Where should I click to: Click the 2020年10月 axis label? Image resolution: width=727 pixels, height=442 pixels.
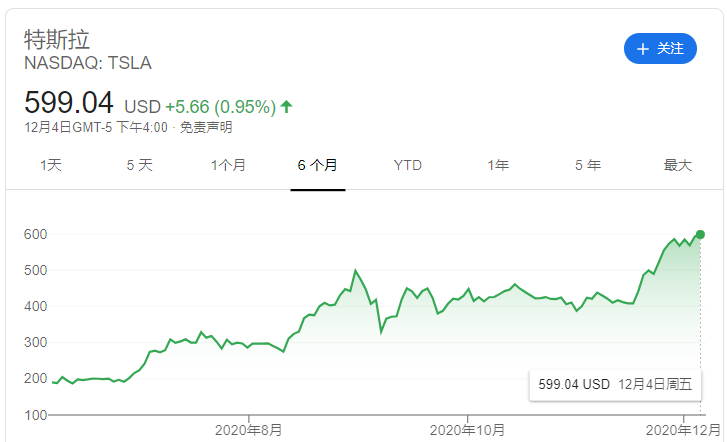[x=465, y=430]
